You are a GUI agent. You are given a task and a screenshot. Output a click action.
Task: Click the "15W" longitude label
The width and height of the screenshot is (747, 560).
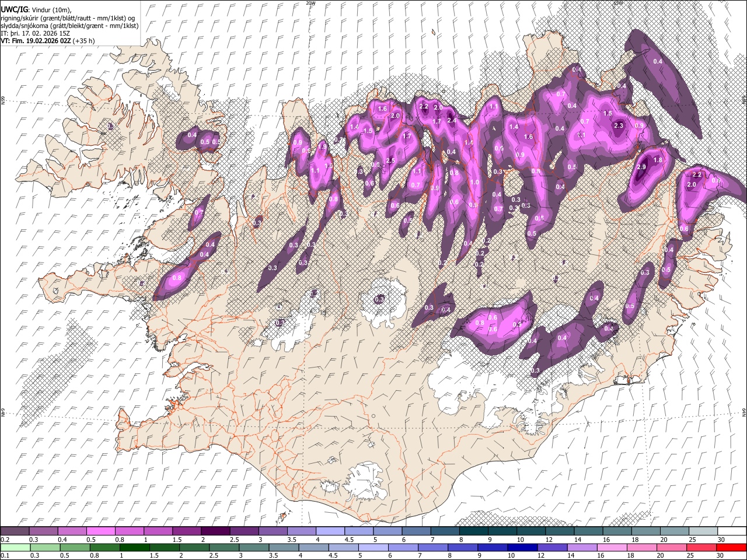[617, 3]
